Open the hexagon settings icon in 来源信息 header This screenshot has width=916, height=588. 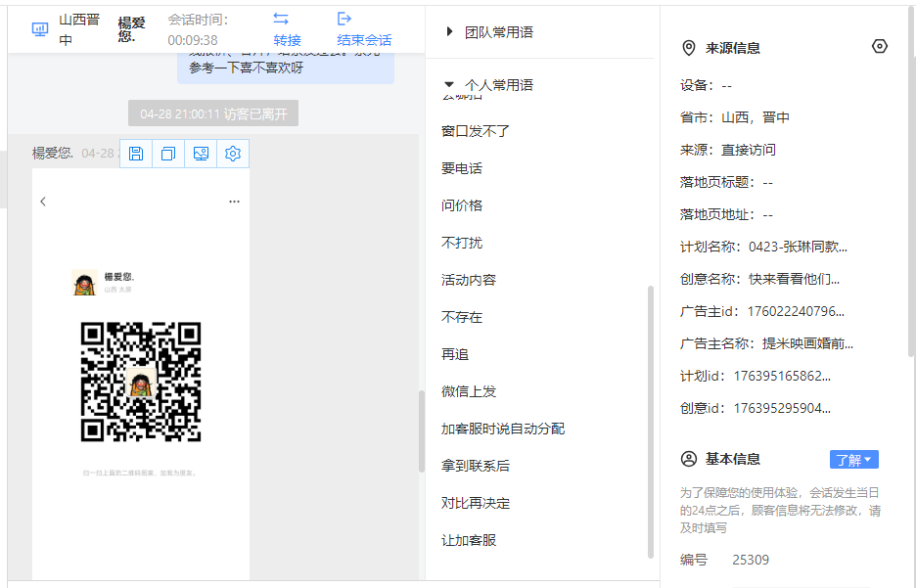click(x=879, y=46)
